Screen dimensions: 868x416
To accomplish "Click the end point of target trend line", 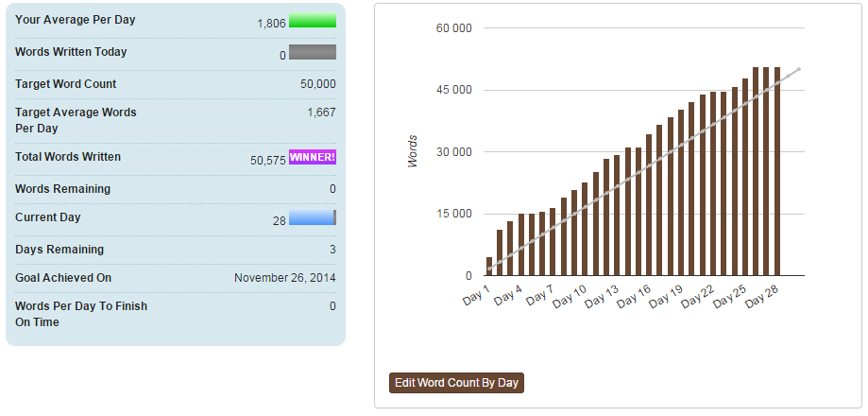I will pos(799,69).
